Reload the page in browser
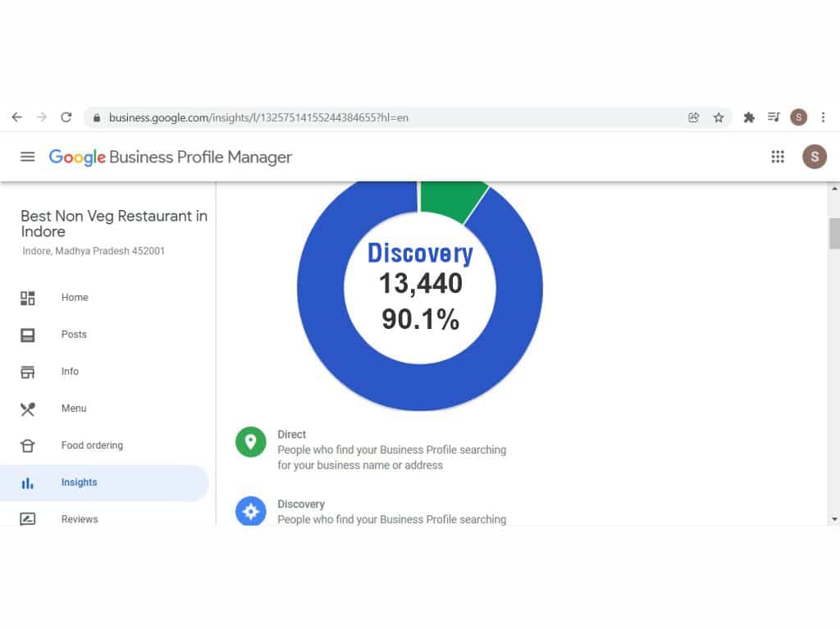 point(66,117)
